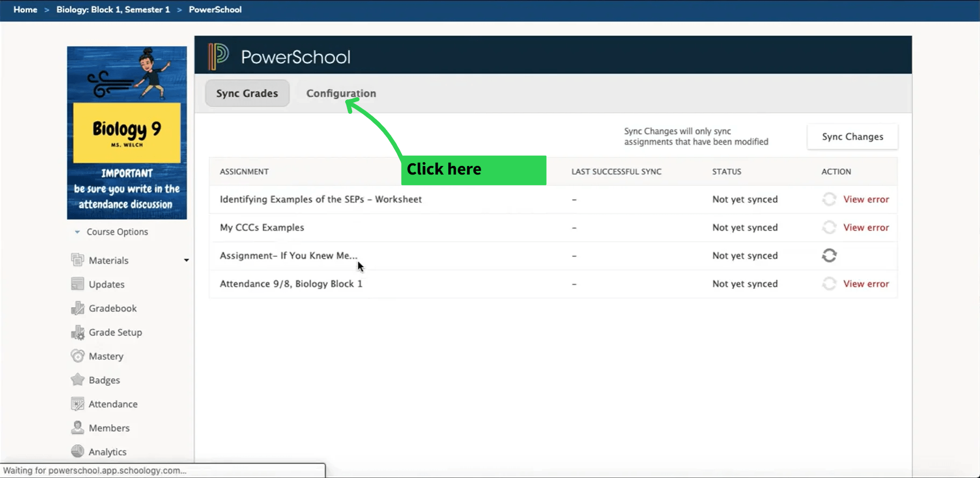View error for My CCCs Examples
The height and width of the screenshot is (478, 980).
click(866, 227)
